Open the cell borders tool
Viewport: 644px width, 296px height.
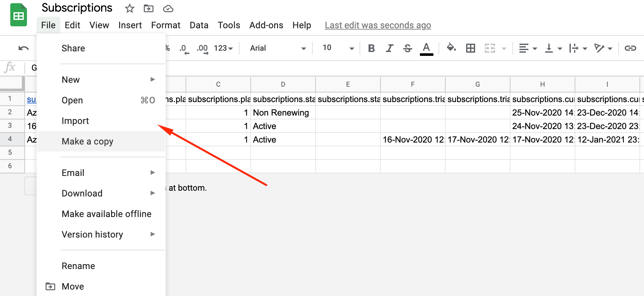(x=471, y=48)
